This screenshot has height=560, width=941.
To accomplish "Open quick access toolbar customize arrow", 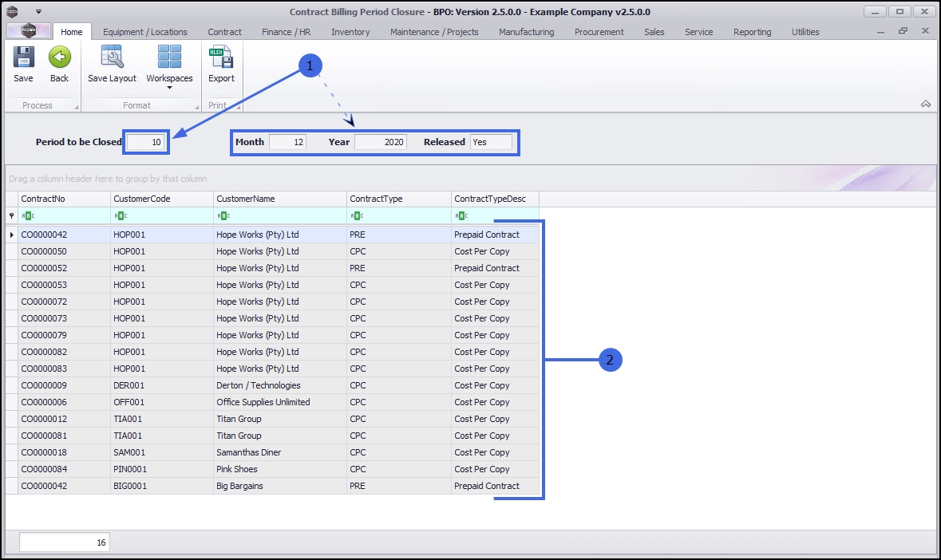I will tap(38, 11).
